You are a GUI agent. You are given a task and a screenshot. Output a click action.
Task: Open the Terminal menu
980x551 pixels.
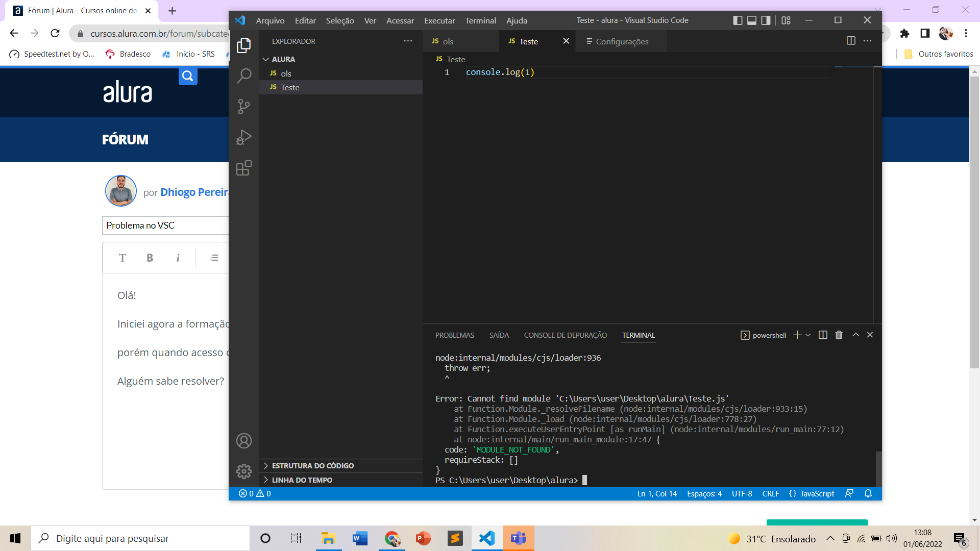click(x=480, y=20)
